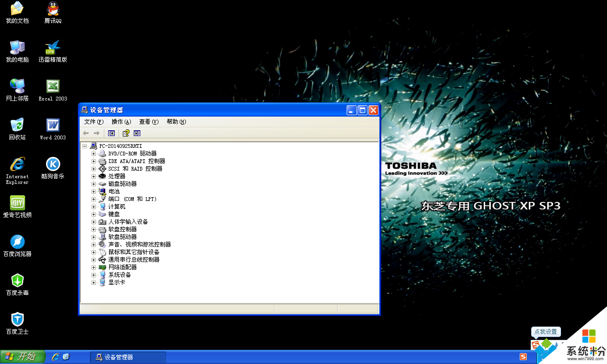Collapse the PC-20140925RHTI root node

click(84, 146)
